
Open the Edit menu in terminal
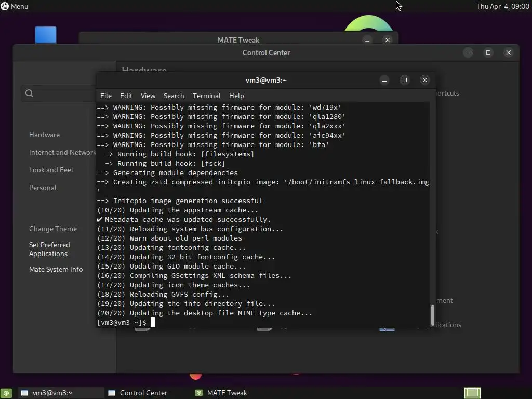click(x=126, y=96)
